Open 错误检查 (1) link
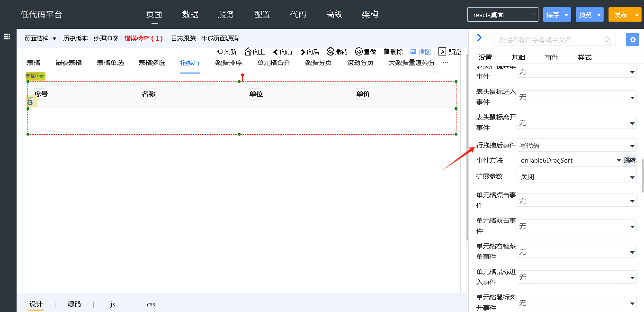 143,38
